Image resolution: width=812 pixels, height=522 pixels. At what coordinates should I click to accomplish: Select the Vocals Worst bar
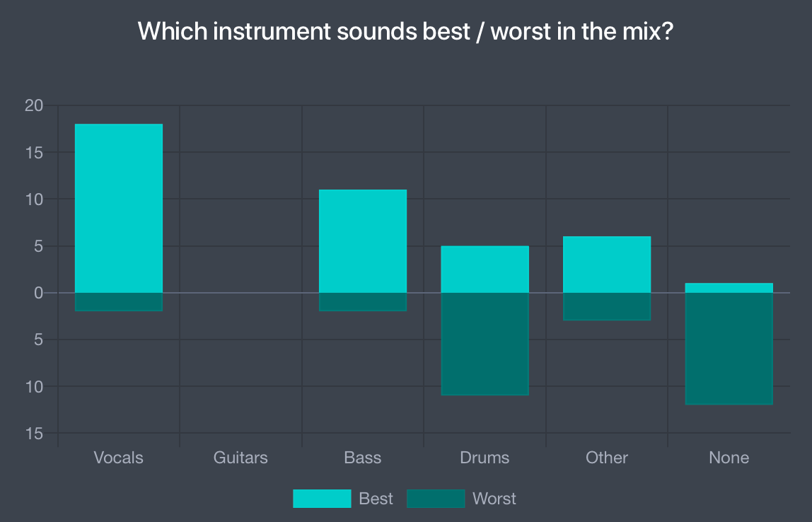click(119, 302)
